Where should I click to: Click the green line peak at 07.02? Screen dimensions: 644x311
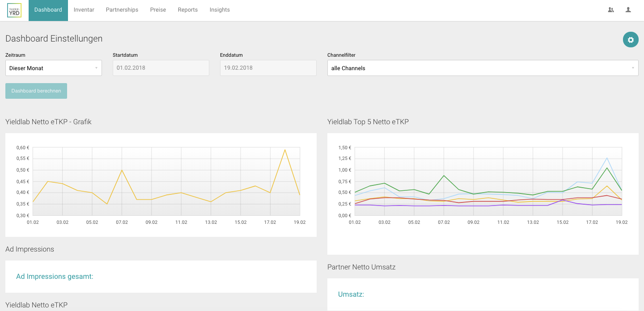444,176
